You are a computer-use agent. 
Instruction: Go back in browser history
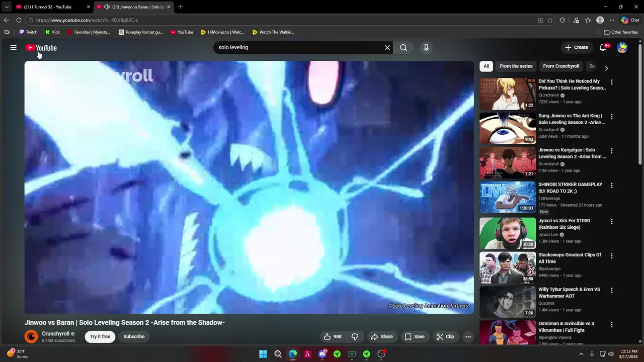(x=6, y=20)
